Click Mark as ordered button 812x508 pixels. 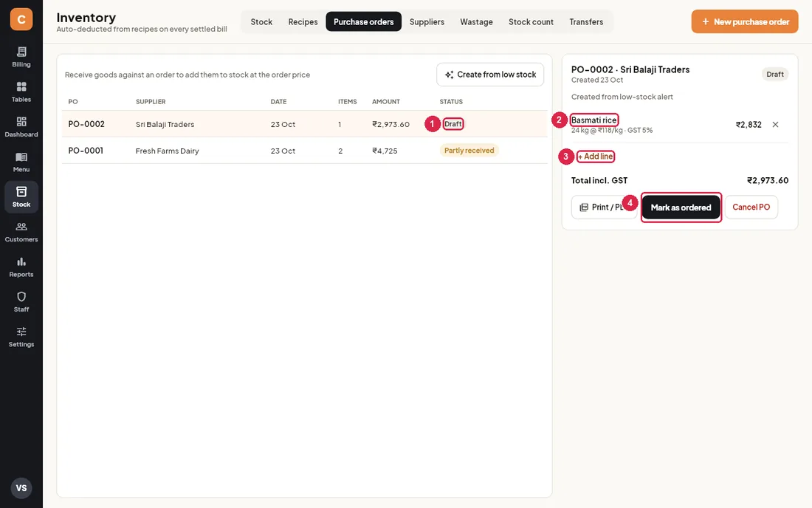click(x=681, y=207)
